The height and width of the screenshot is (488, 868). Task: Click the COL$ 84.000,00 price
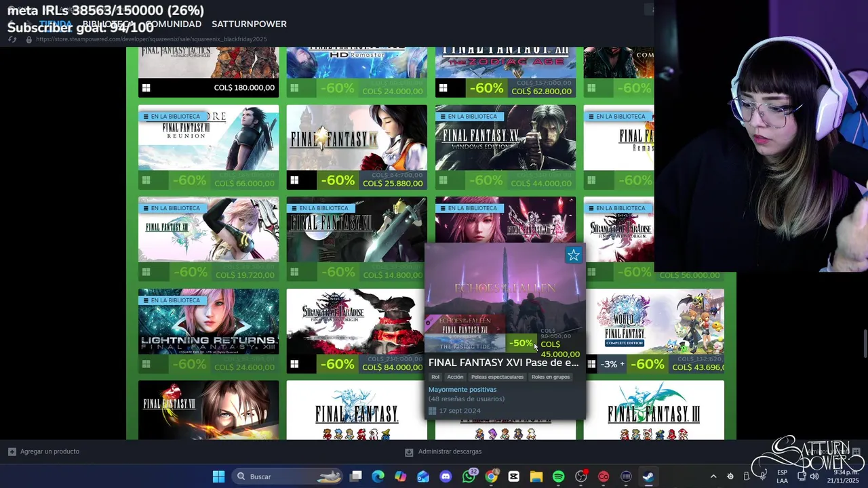coord(393,367)
